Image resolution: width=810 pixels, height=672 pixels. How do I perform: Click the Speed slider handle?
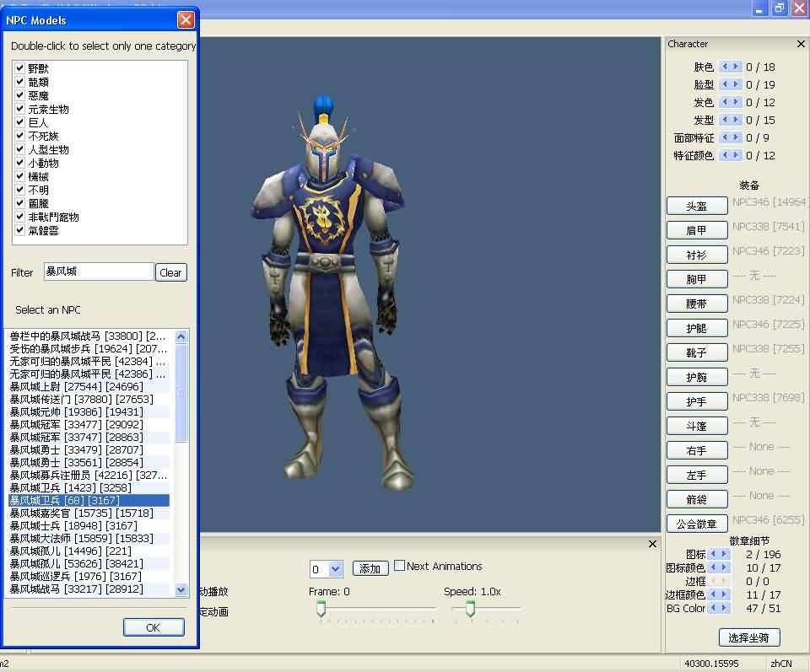tap(470, 609)
